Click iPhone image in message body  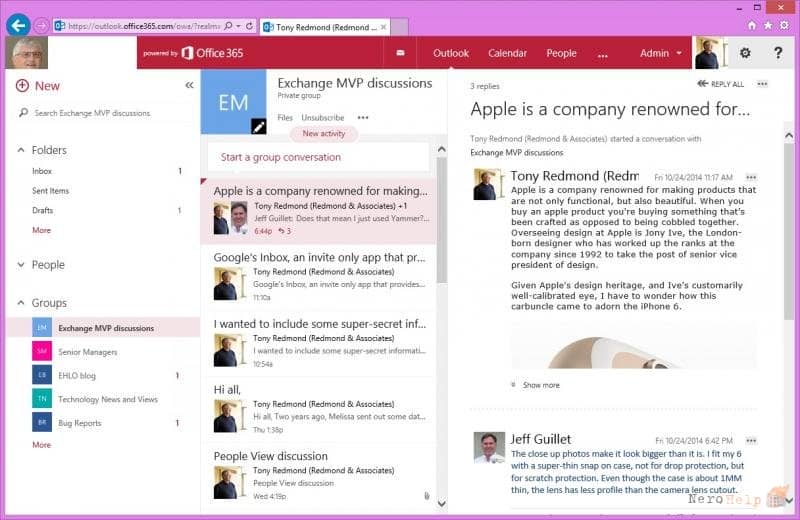tap(633, 345)
